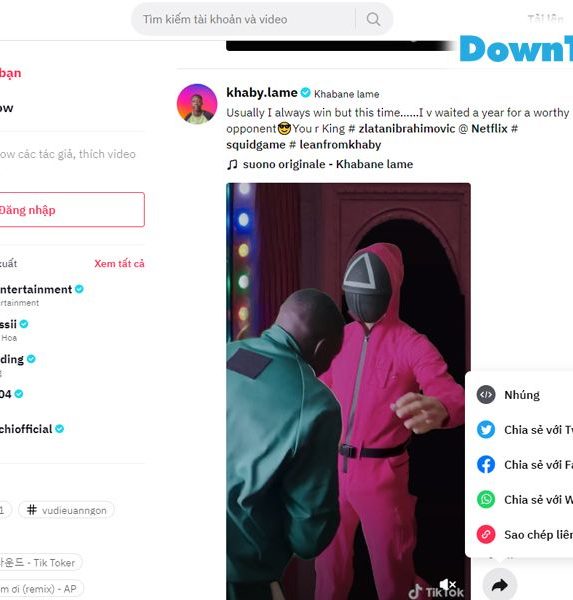The image size is (573, 600).
Task: Click the TikTok watermark logo on video
Action: click(x=435, y=592)
